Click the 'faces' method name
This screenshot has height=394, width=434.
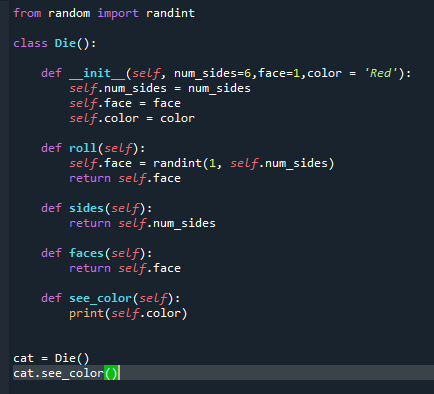click(x=86, y=253)
